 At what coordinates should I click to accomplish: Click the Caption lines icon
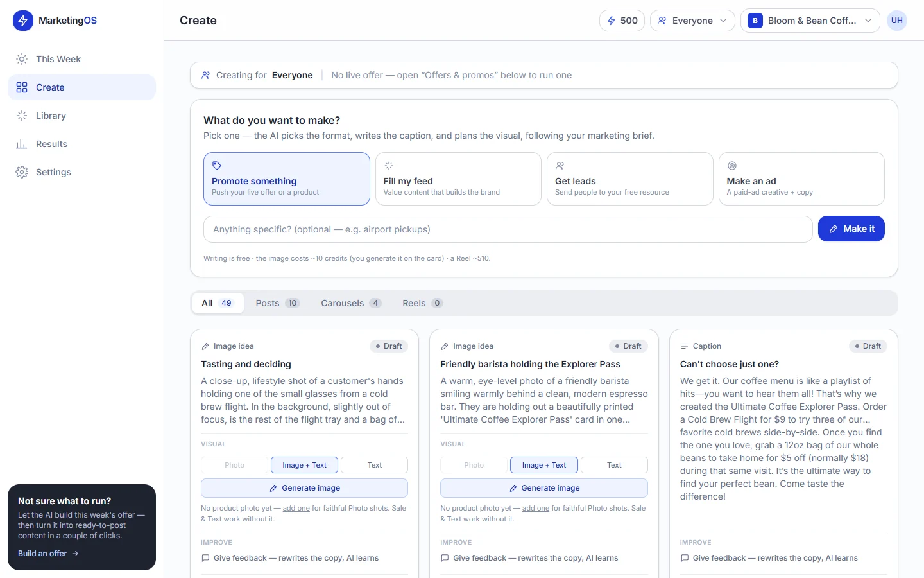685,346
